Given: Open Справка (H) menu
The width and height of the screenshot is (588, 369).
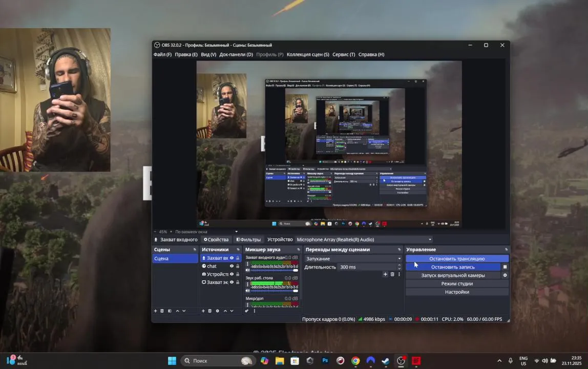Looking at the screenshot, I should tap(371, 54).
